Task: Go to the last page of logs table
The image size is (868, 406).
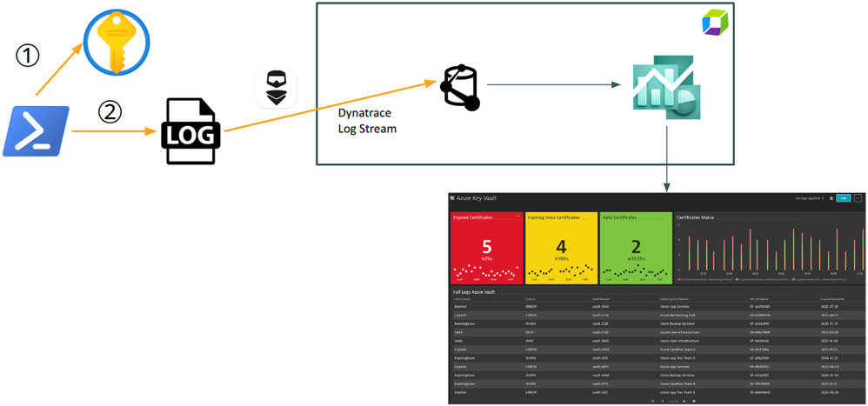Action: click(x=694, y=401)
